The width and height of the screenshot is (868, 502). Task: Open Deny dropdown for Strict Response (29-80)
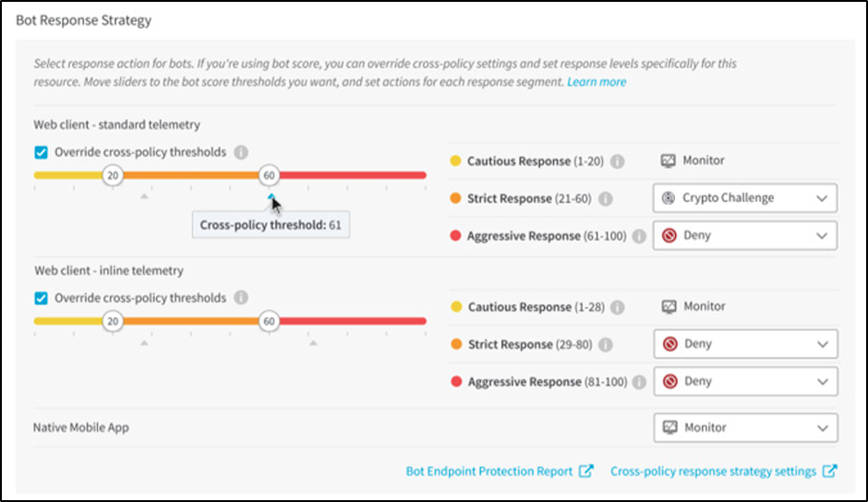click(x=745, y=344)
